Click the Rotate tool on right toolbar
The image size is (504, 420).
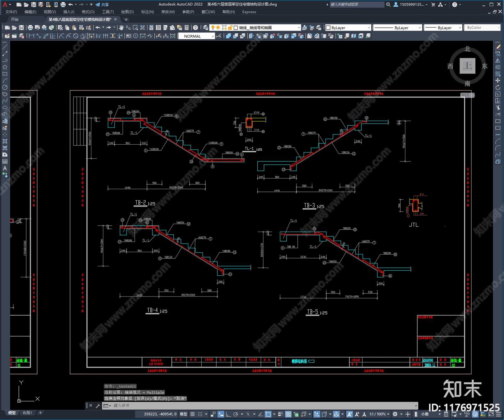click(x=498, y=87)
